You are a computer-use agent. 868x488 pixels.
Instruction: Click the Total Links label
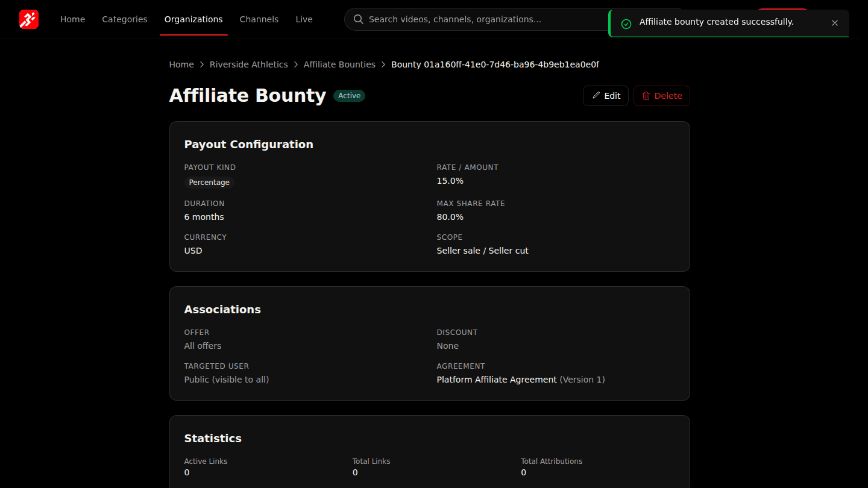point(371,461)
